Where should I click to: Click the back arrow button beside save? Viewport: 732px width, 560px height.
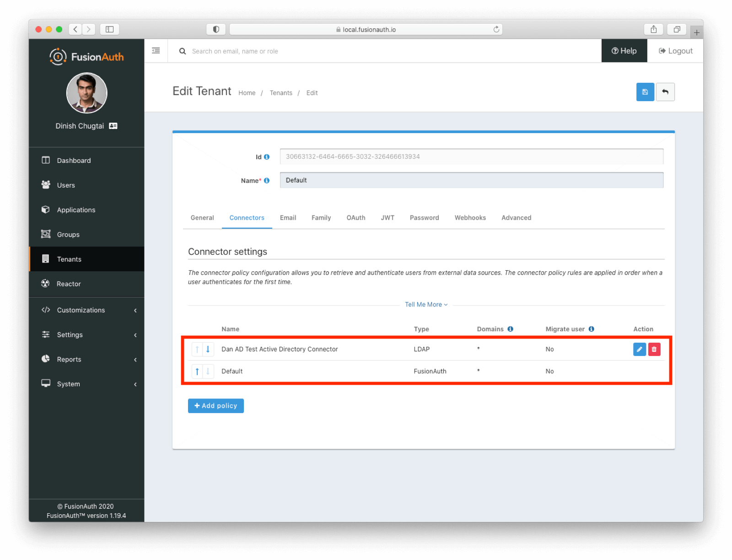[x=665, y=92]
